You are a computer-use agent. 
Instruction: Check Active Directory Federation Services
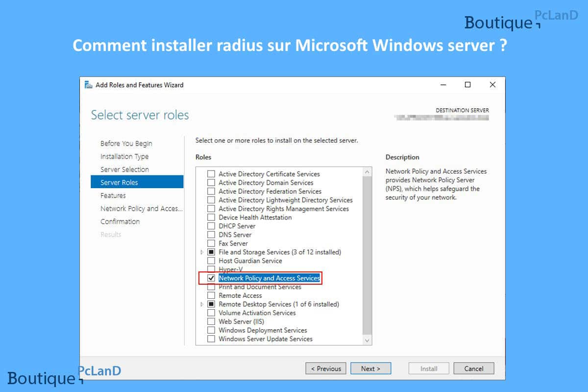click(211, 191)
